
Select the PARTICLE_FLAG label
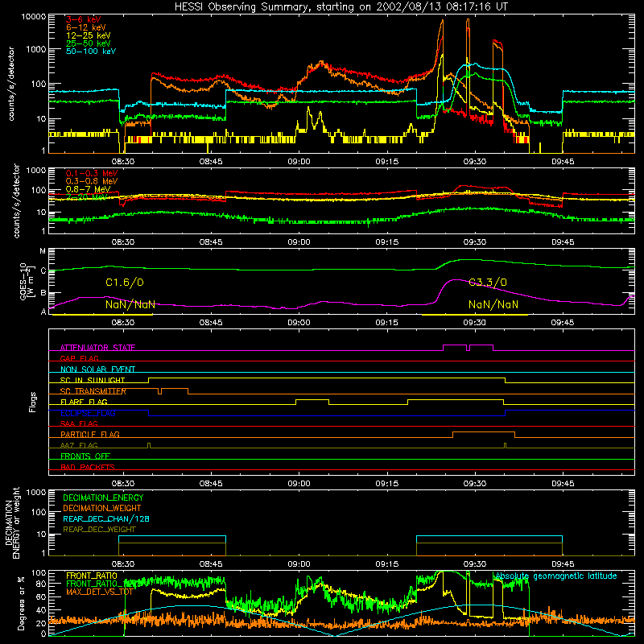(90, 435)
